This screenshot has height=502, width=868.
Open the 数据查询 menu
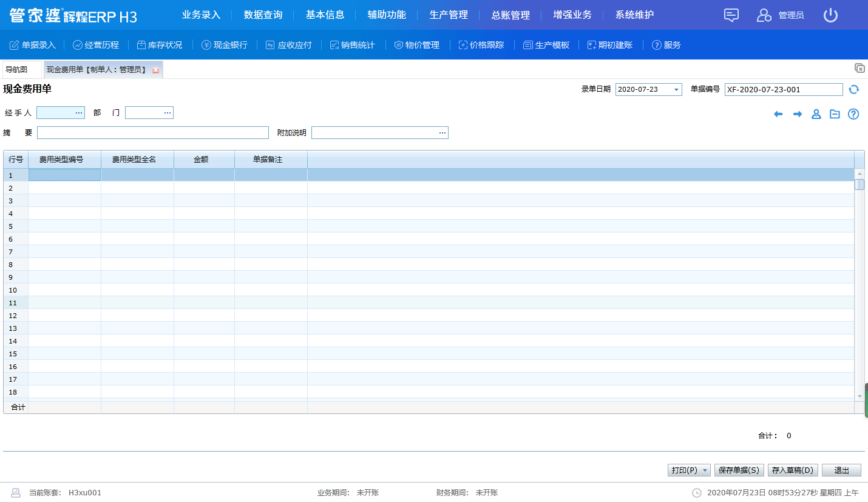[263, 15]
